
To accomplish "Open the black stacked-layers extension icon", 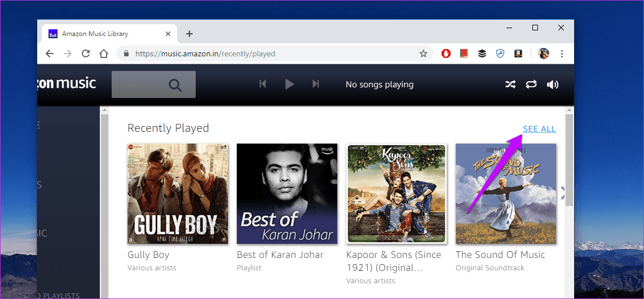I will 482,53.
